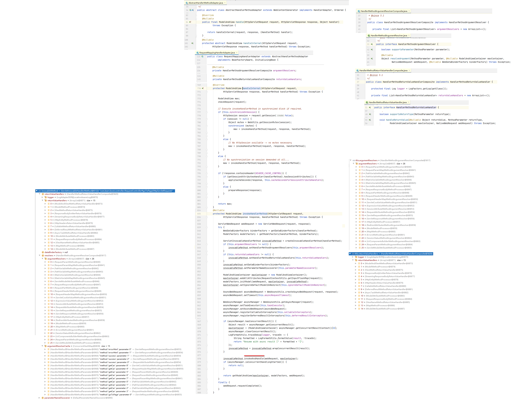
Task: Click the Spring bean gutter icon on line 115
Action: (x=202, y=56)
